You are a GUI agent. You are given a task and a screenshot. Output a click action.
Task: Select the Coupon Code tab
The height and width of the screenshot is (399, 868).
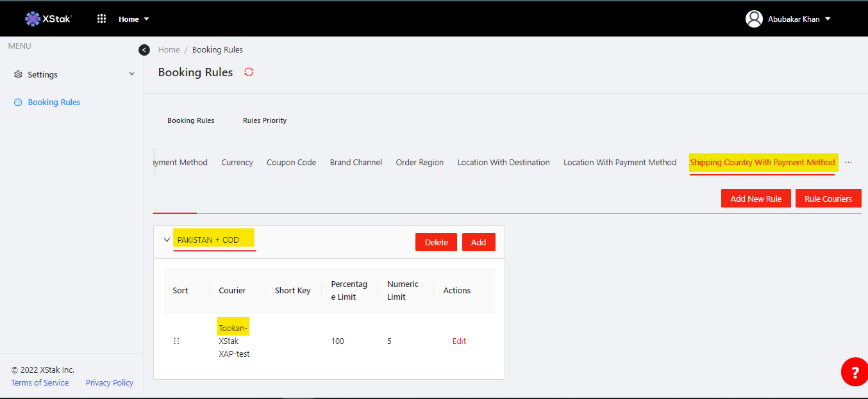(x=291, y=163)
